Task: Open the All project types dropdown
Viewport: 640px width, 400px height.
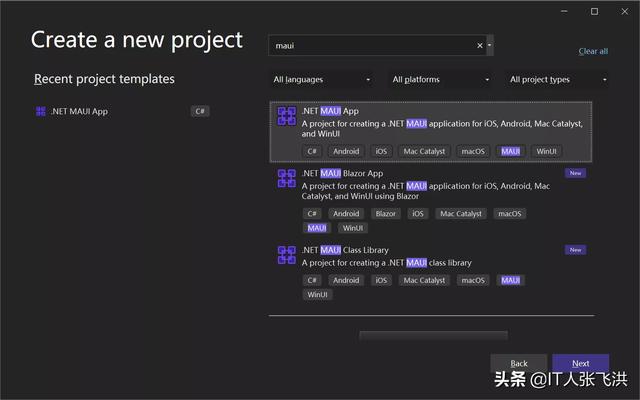Action: pos(558,80)
